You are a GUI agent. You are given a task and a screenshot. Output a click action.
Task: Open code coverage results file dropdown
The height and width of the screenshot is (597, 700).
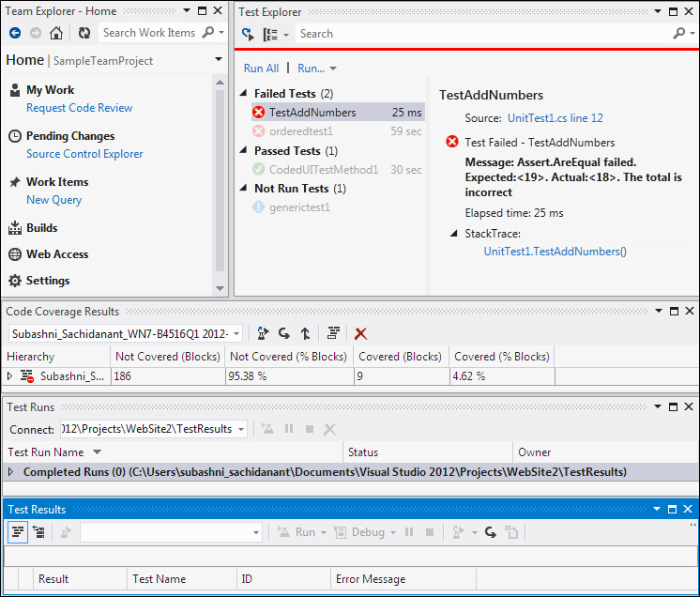click(x=236, y=333)
